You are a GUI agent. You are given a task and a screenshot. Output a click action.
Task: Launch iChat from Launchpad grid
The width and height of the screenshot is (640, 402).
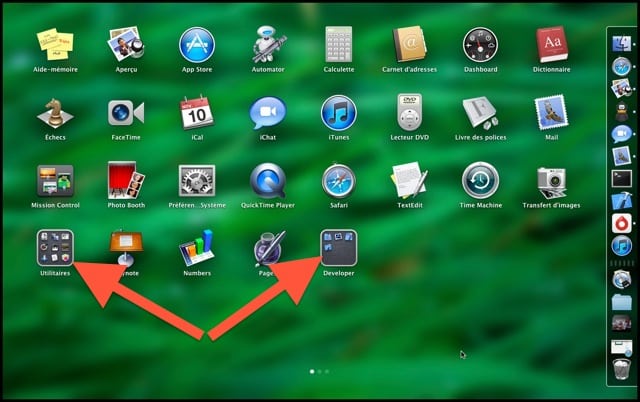(268, 113)
